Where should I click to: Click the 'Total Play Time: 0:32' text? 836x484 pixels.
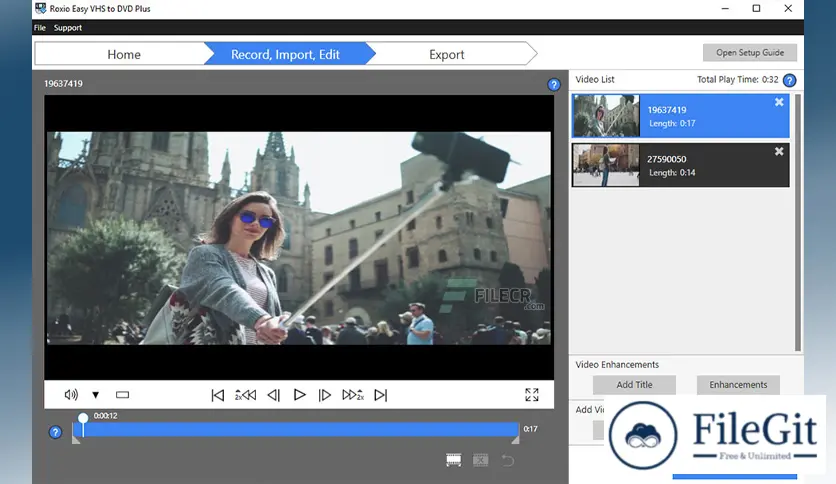(x=737, y=79)
